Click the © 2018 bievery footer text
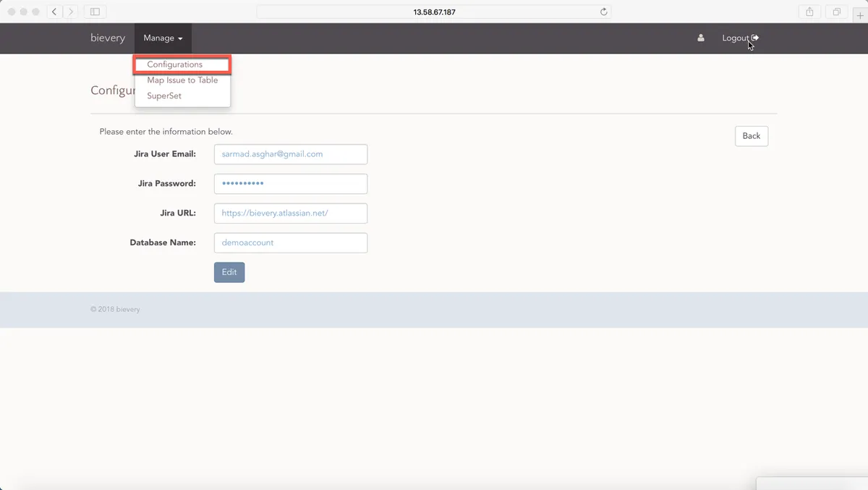This screenshot has width=868, height=490. click(x=115, y=309)
